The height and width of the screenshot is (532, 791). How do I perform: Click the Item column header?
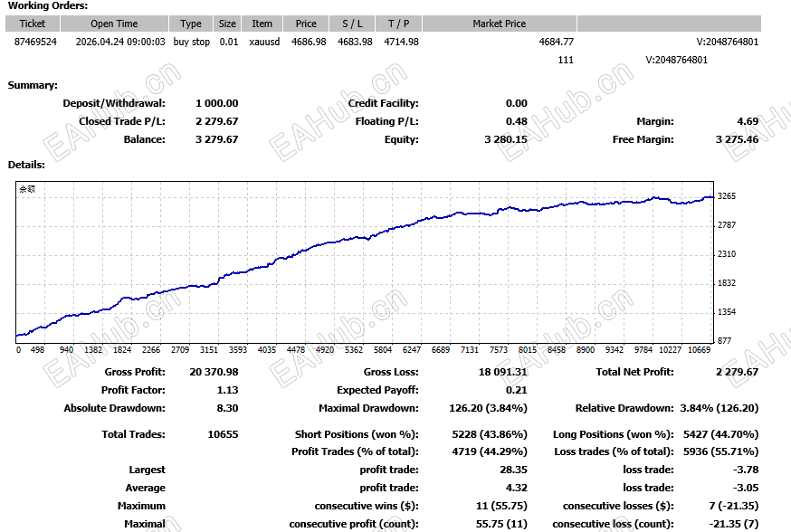tap(262, 24)
